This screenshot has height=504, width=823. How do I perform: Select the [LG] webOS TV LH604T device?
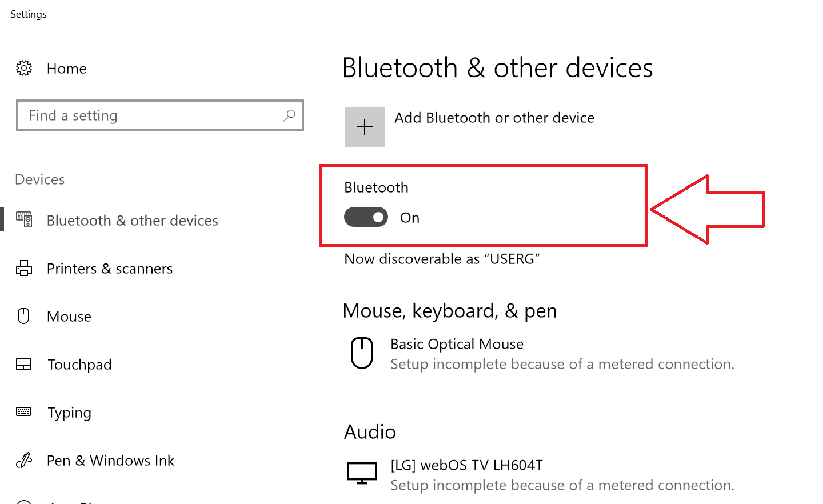(540, 475)
